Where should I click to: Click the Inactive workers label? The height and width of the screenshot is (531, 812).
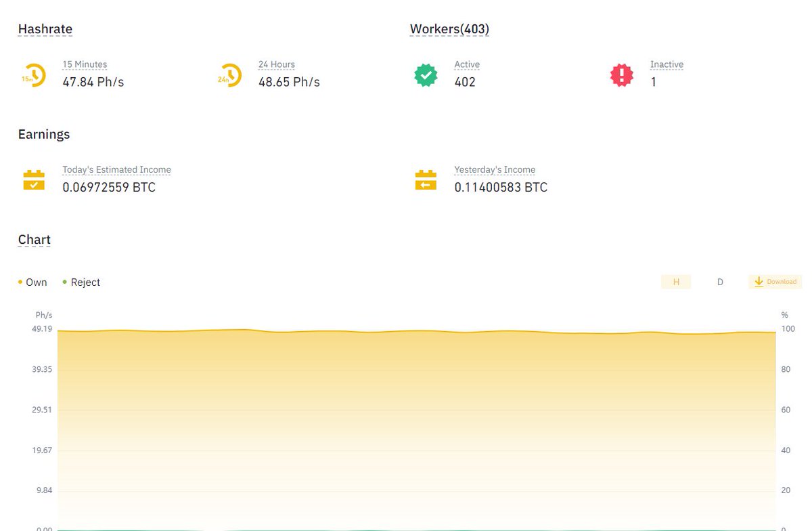pyautogui.click(x=667, y=64)
